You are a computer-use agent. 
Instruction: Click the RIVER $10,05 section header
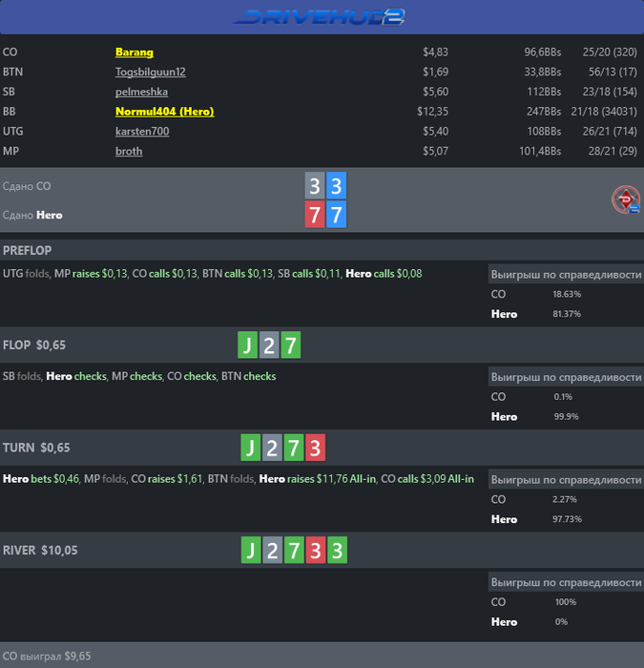click(x=40, y=551)
